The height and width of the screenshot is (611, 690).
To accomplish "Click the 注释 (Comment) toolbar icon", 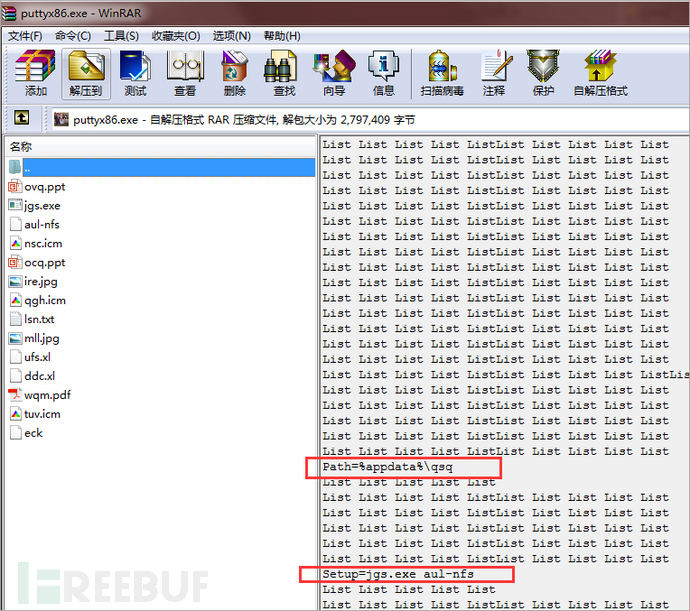I will pyautogui.click(x=496, y=66).
